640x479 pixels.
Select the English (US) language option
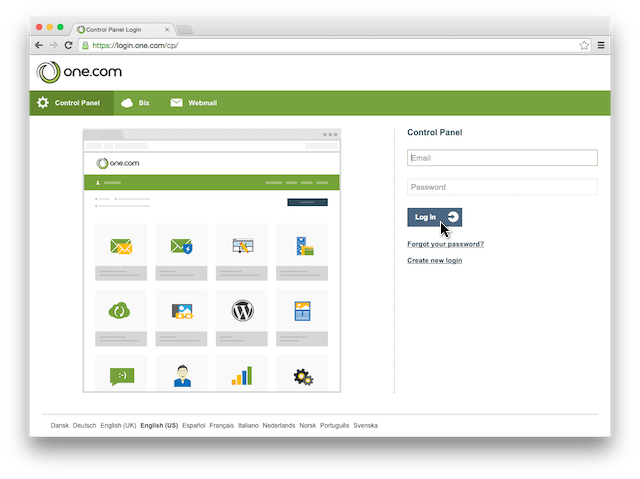click(159, 425)
